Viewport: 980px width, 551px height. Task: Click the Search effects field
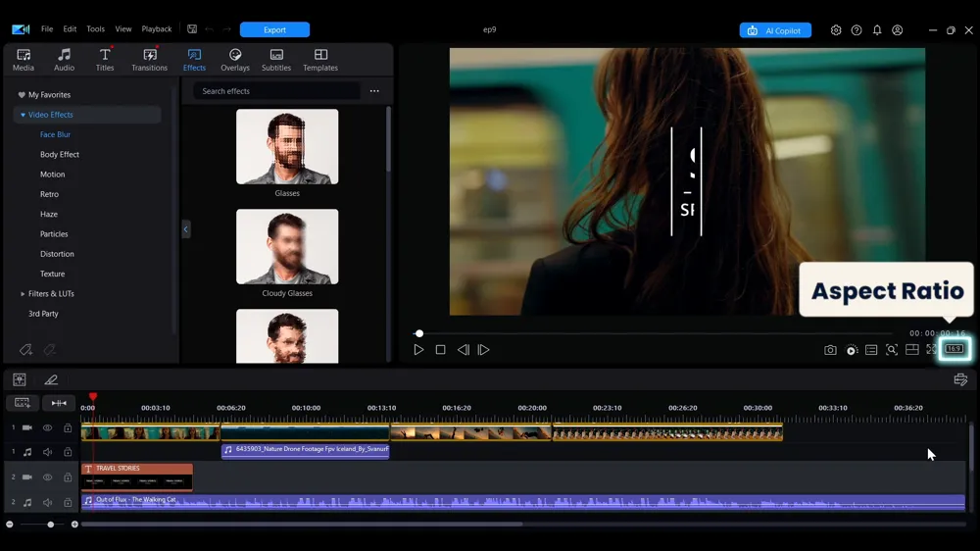tap(276, 91)
